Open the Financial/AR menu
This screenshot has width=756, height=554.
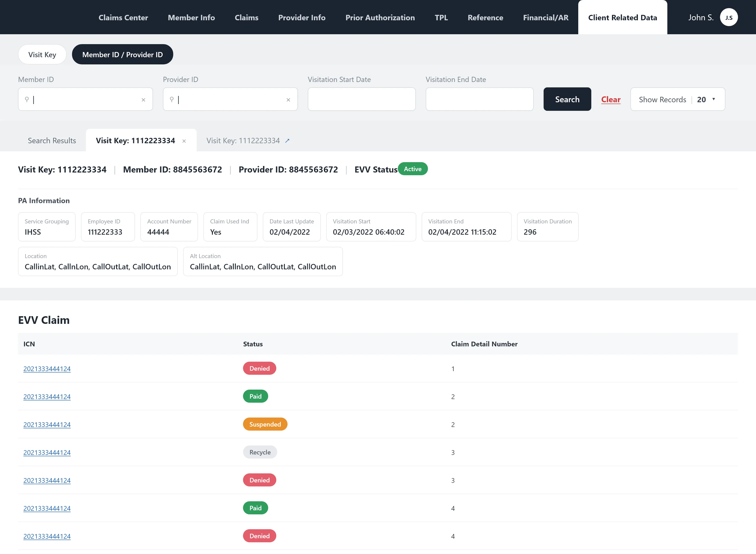tap(546, 17)
